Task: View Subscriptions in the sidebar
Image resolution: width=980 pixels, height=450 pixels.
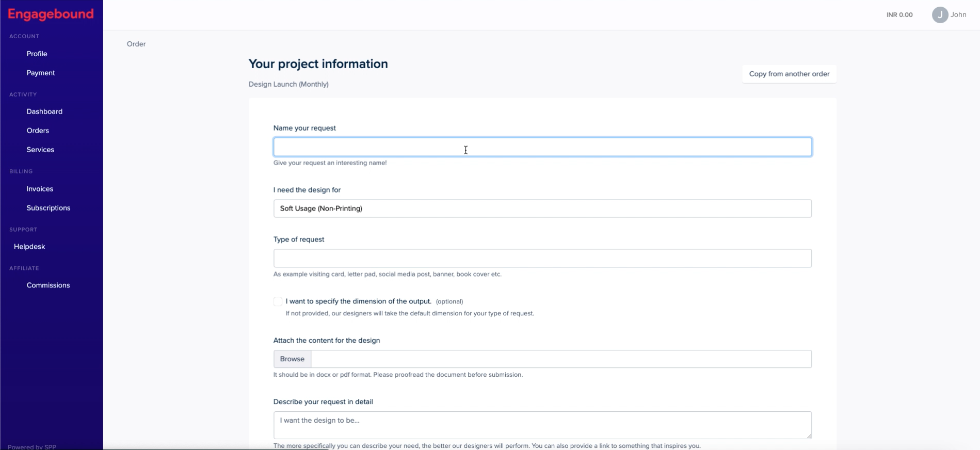Action: click(x=49, y=208)
